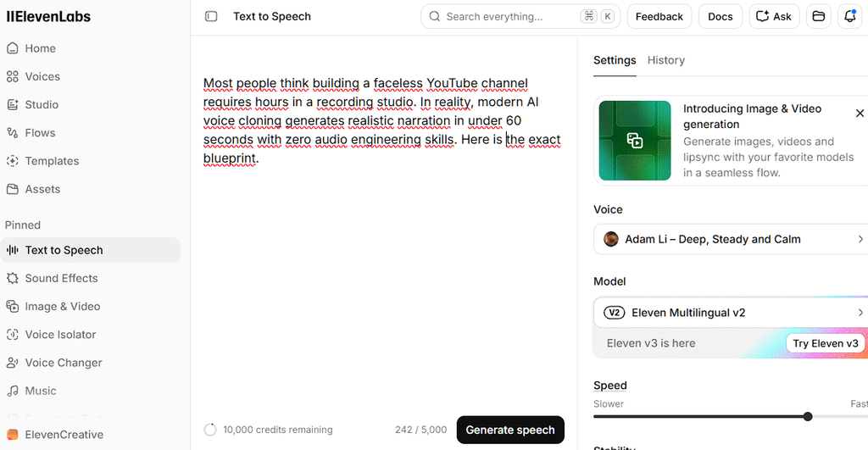Image resolution: width=868 pixels, height=450 pixels.
Task: Click the Speed slider handle
Action: 808,416
